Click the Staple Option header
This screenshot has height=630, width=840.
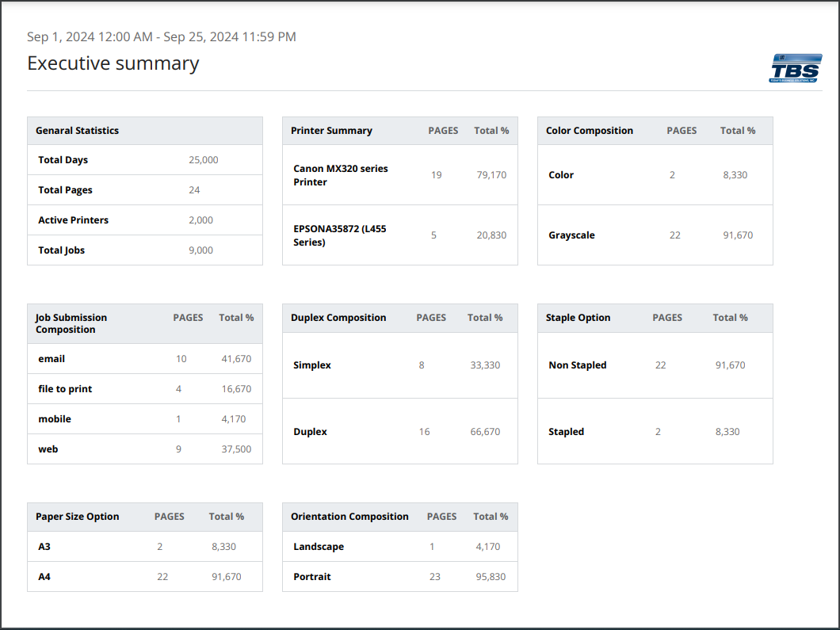tap(578, 318)
